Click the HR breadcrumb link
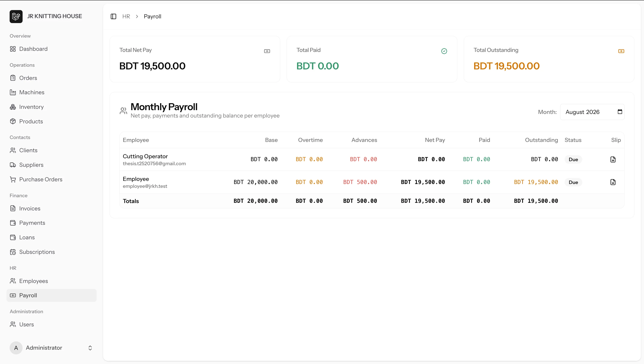The height and width of the screenshot is (364, 644). (x=126, y=17)
